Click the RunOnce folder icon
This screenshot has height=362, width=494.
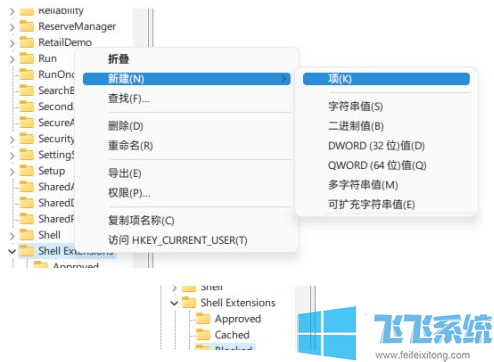click(27, 74)
